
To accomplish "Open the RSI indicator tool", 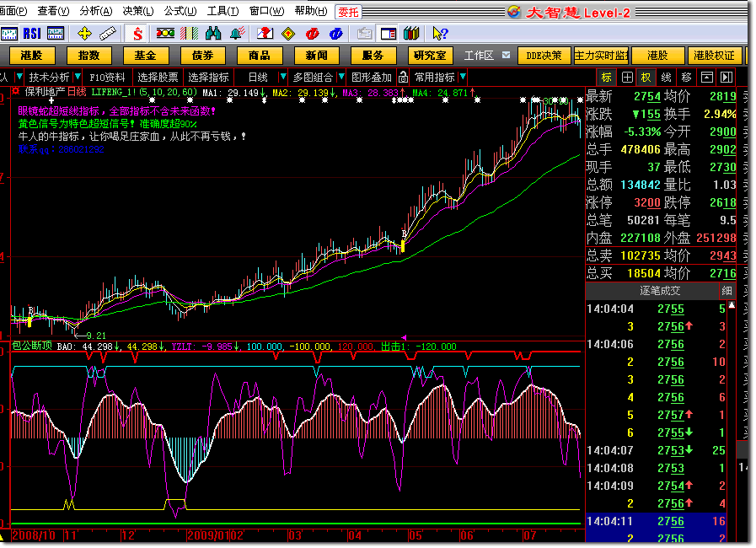I will [x=32, y=33].
